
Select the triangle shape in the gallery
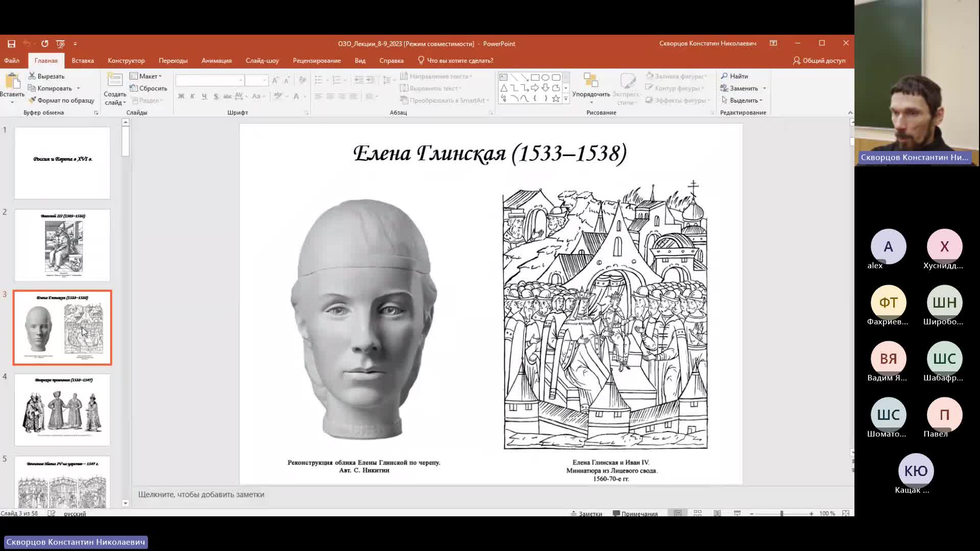click(x=503, y=88)
